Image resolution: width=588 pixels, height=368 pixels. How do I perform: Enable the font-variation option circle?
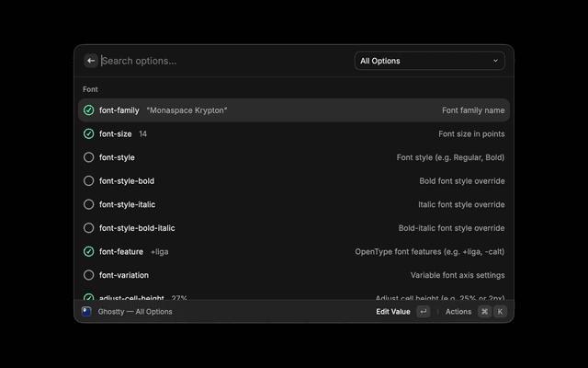(89, 275)
